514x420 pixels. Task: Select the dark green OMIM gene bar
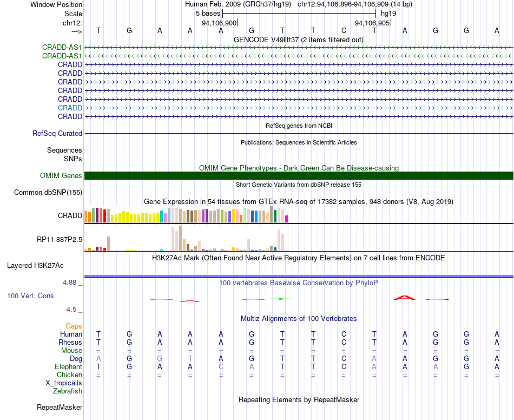(x=299, y=176)
